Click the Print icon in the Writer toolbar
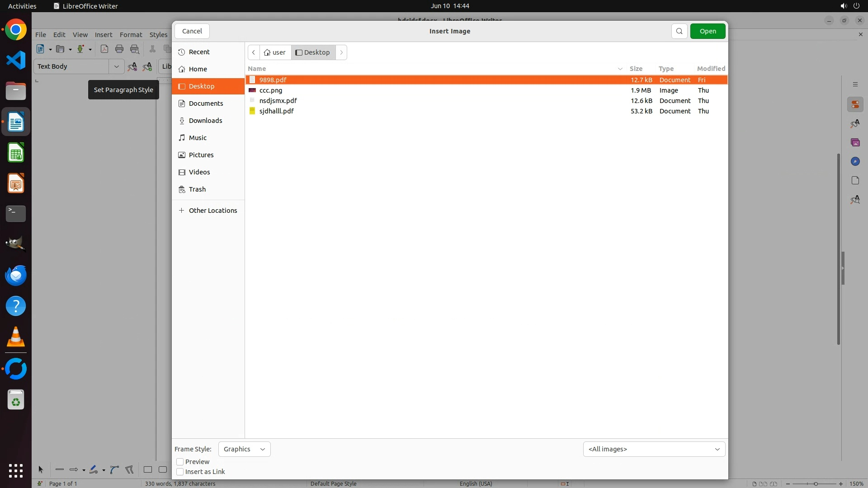 click(x=119, y=49)
